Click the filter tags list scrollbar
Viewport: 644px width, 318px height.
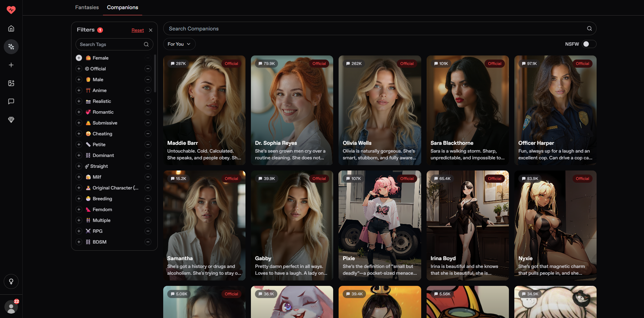click(x=155, y=73)
